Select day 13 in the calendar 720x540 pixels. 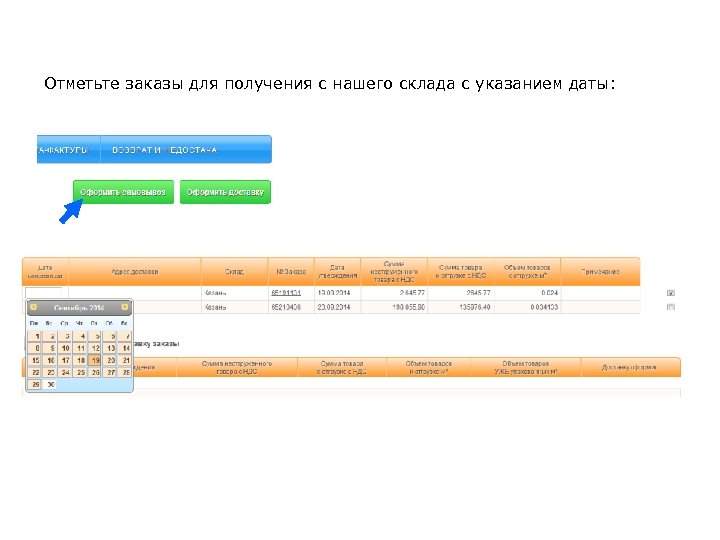(110, 349)
